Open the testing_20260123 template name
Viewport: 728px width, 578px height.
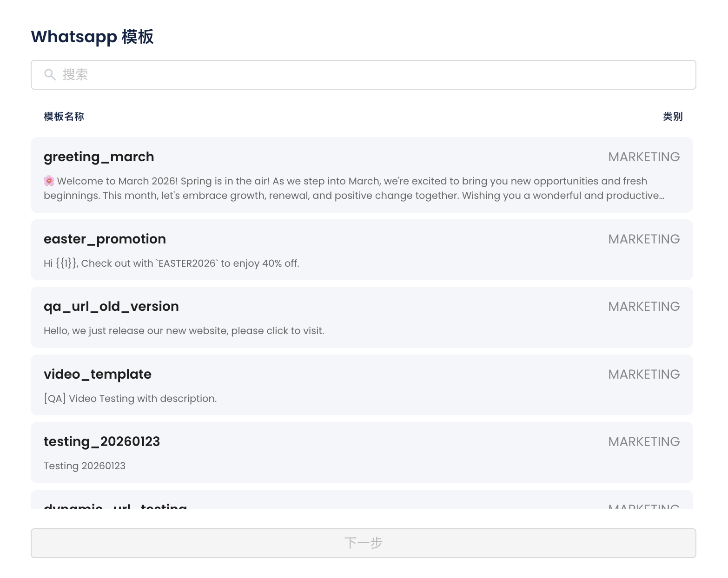102,442
